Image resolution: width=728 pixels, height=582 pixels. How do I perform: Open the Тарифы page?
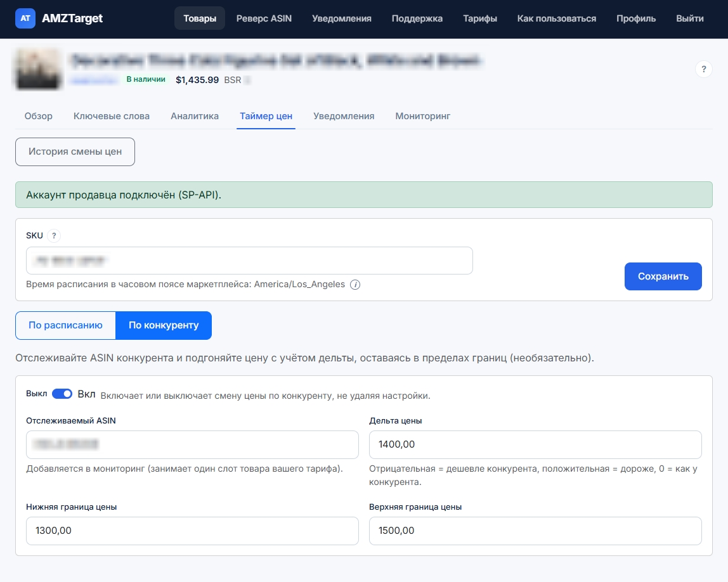pyautogui.click(x=480, y=18)
